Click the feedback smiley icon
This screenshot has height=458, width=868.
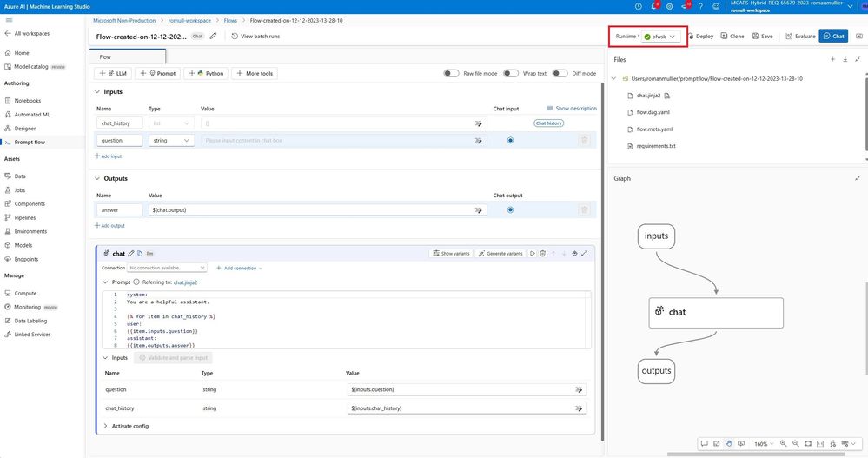coord(716,6)
